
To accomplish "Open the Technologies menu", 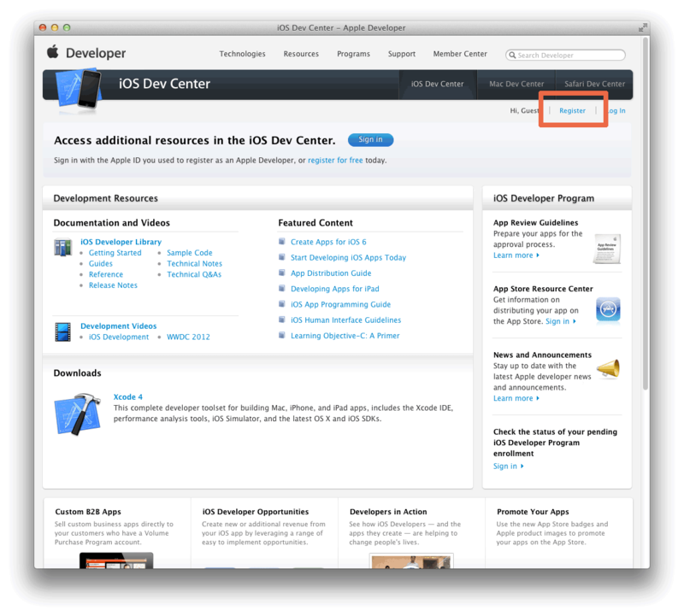I will [242, 54].
